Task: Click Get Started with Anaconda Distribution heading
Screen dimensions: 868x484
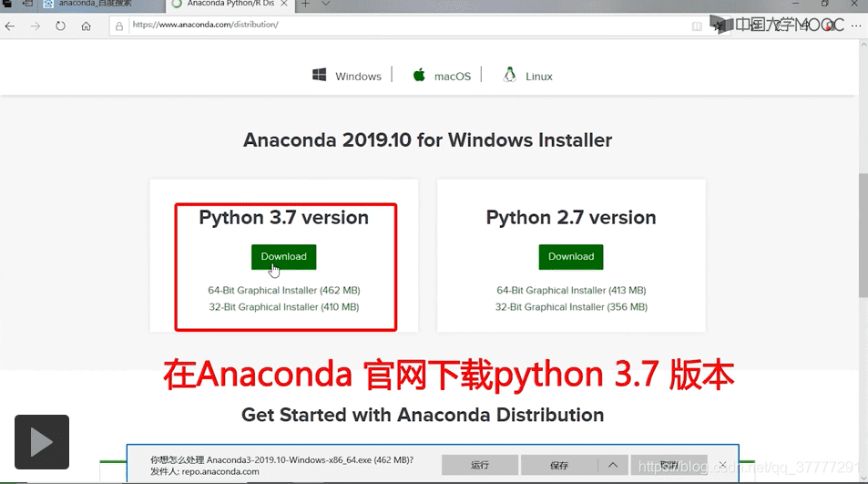Action: click(423, 415)
